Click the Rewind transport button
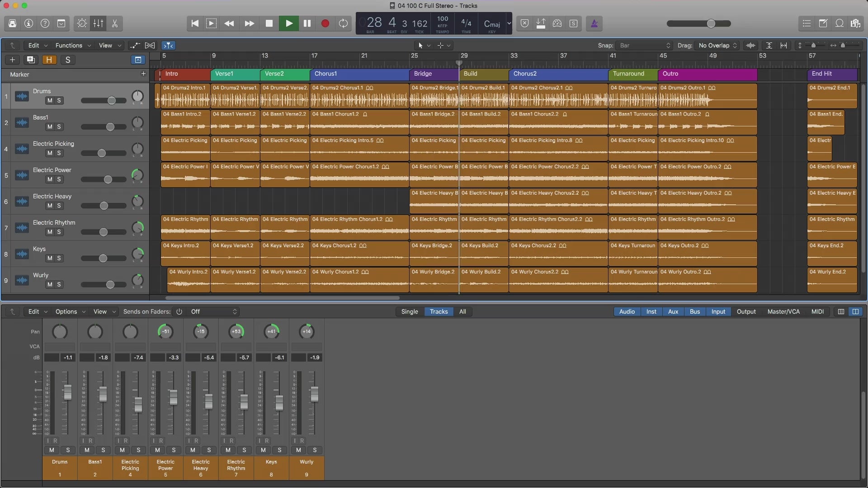 229,23
